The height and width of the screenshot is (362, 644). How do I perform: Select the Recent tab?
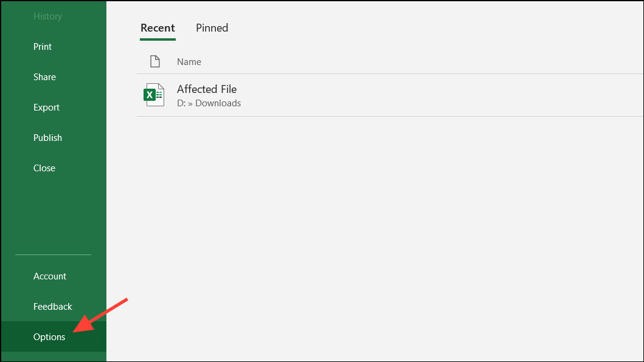pos(158,28)
